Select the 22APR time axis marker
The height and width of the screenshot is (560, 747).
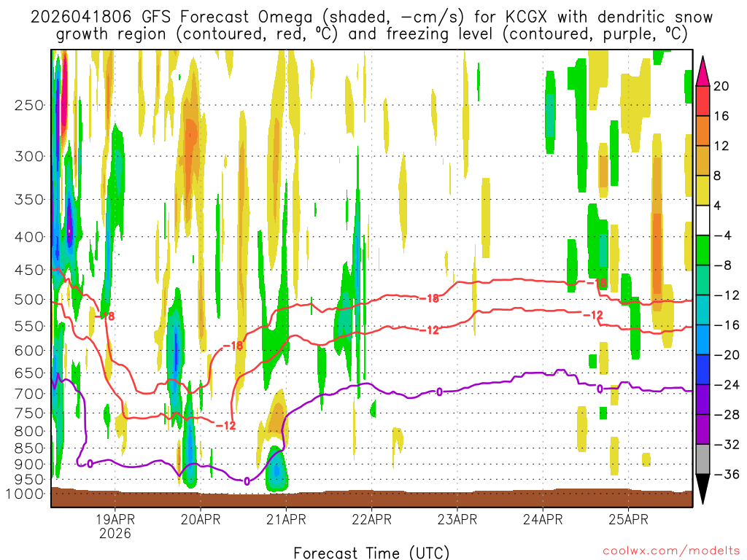[x=371, y=520]
